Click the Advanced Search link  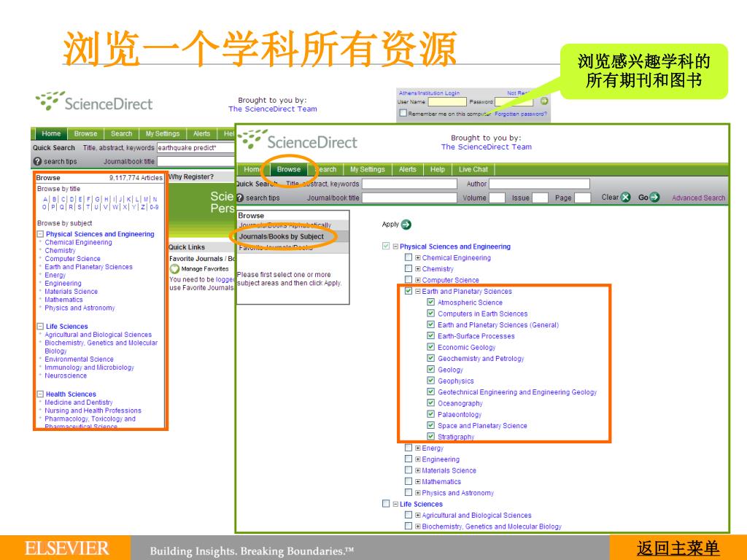[698, 198]
